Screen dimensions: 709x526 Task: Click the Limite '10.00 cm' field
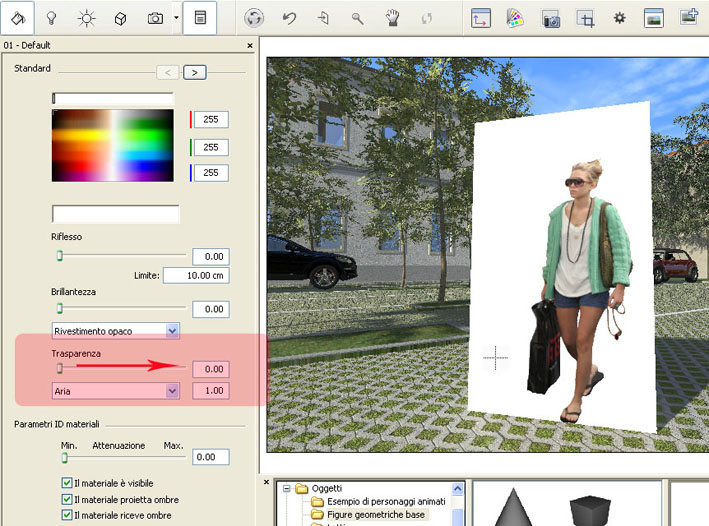point(195,275)
